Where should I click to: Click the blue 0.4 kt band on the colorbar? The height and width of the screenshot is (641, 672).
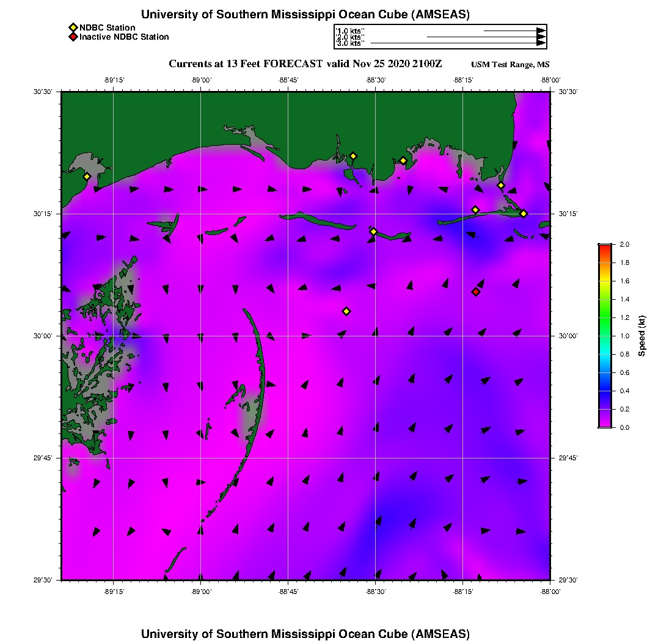605,391
